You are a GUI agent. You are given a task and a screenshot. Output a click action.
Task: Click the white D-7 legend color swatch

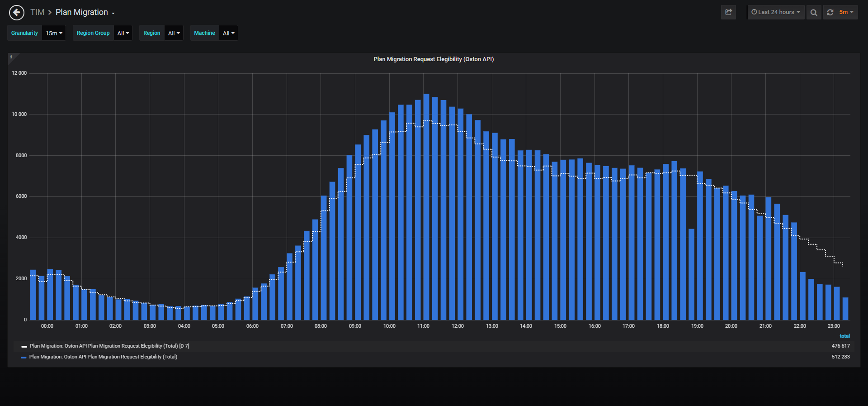[24, 347]
